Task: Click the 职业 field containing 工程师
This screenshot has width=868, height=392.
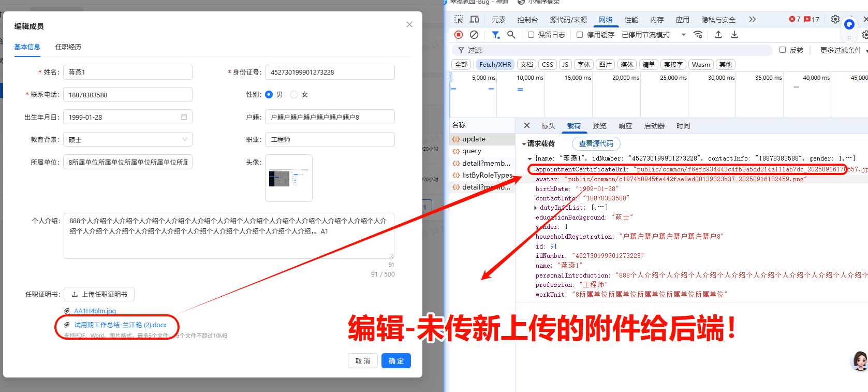Action: point(330,140)
